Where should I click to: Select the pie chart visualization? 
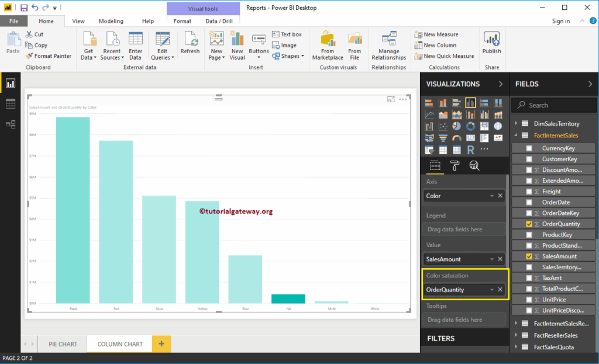tap(456, 126)
